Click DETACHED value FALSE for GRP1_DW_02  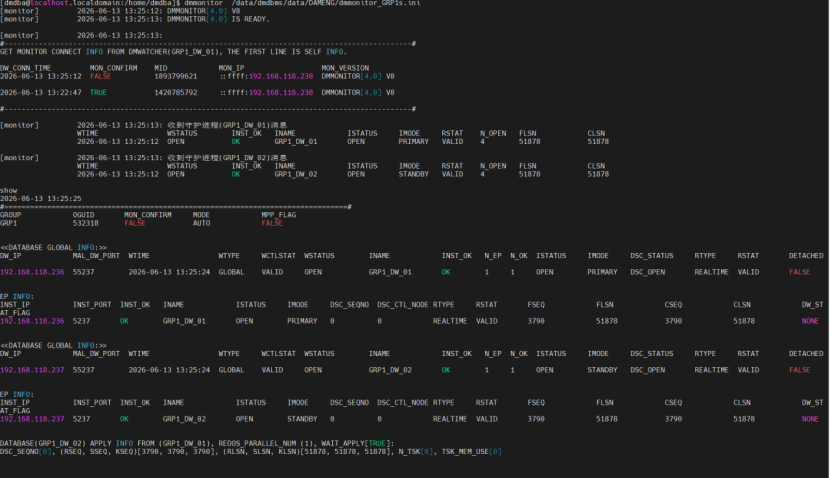pos(800,370)
